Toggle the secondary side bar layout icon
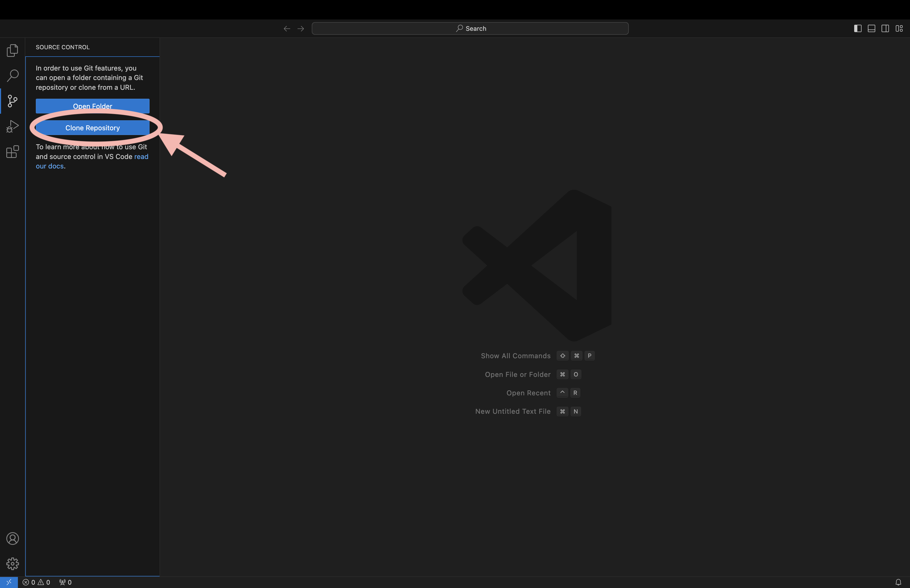Viewport: 910px width, 588px height. coord(885,29)
